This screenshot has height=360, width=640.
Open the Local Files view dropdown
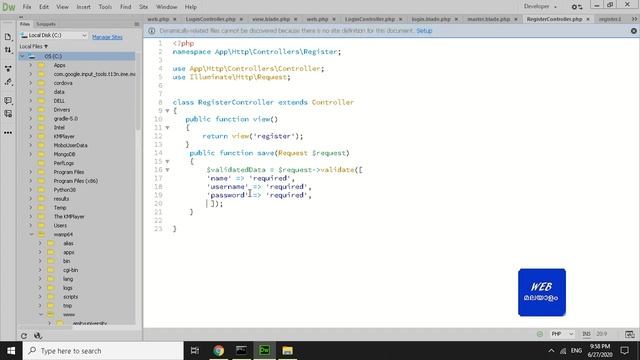34,47
